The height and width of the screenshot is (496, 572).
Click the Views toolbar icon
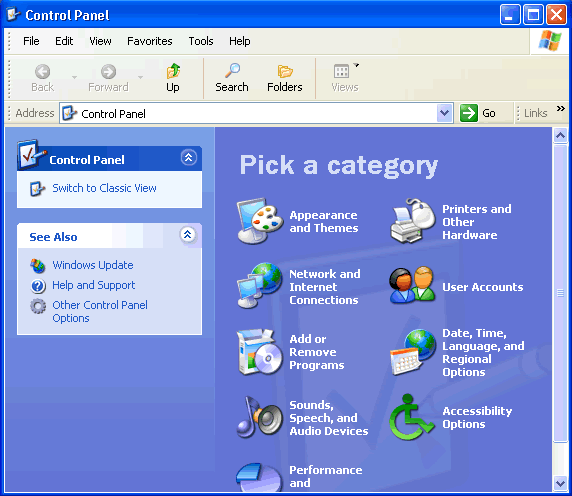pyautogui.click(x=341, y=71)
